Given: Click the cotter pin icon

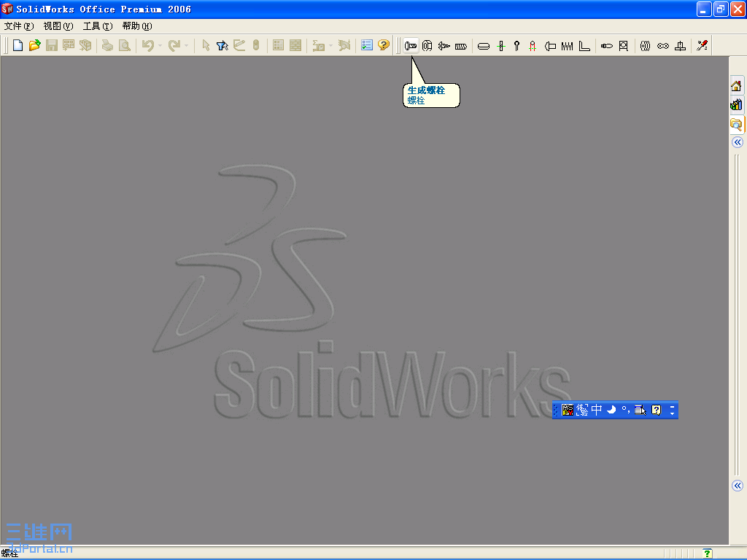Looking at the screenshot, I should tap(517, 46).
